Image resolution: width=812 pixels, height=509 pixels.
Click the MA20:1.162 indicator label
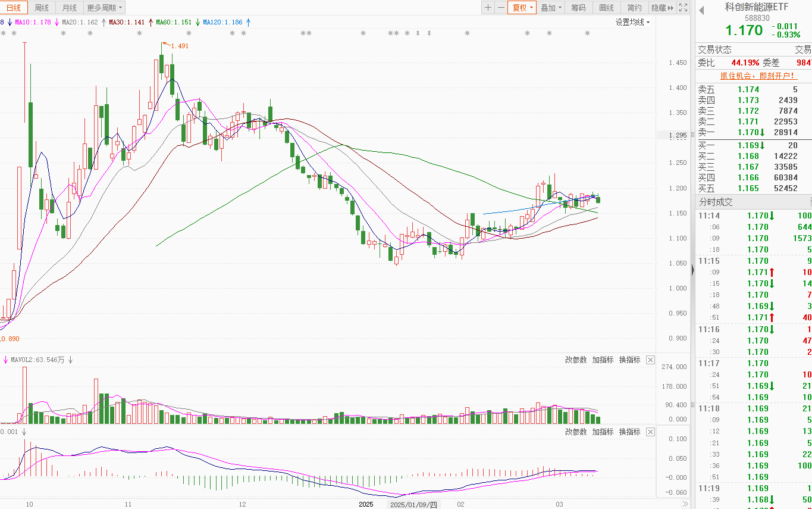click(x=80, y=22)
